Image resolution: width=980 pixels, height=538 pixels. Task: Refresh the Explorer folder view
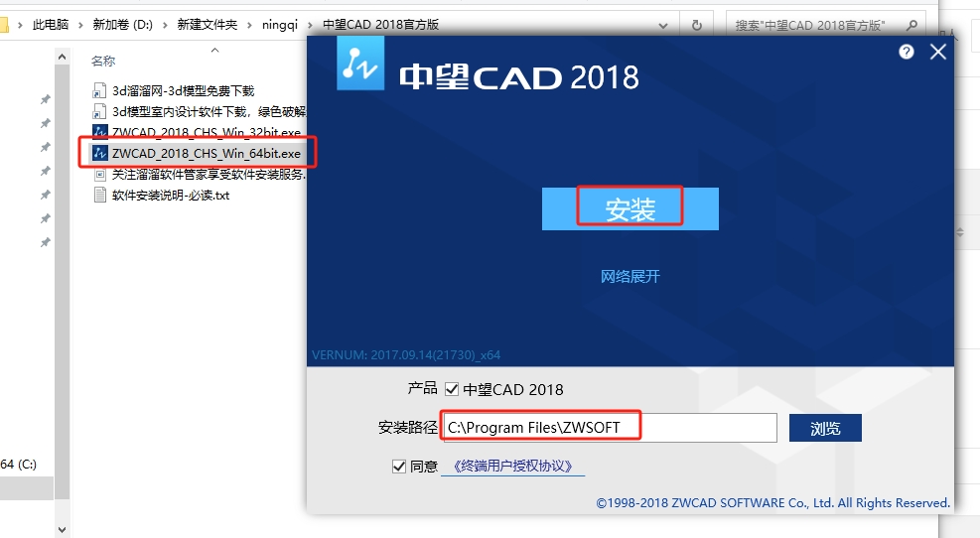(x=696, y=26)
